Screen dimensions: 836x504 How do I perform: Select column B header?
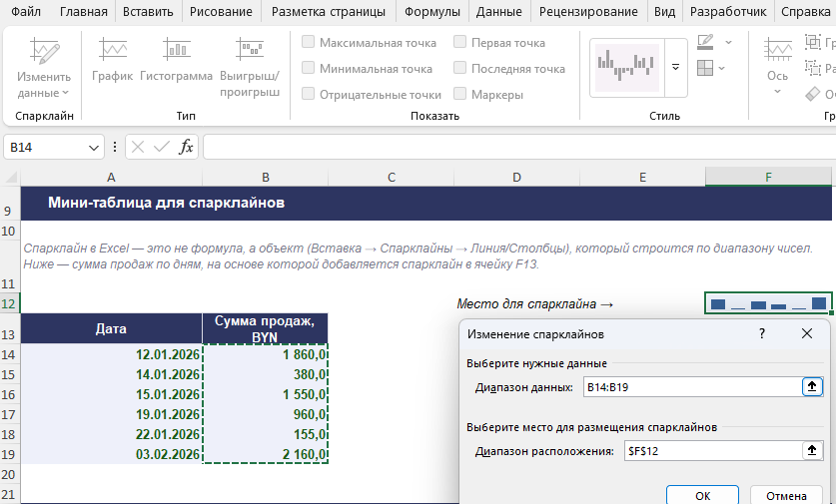tap(265, 178)
